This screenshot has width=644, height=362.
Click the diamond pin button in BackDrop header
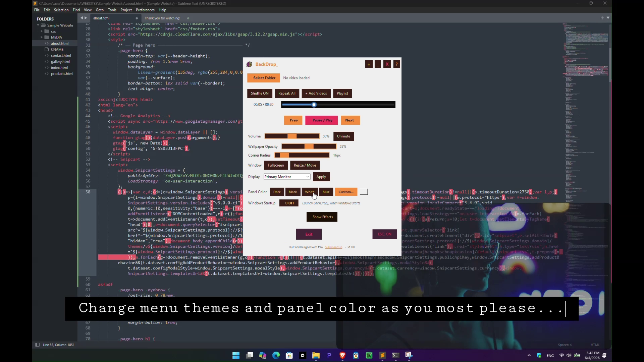pos(369,64)
